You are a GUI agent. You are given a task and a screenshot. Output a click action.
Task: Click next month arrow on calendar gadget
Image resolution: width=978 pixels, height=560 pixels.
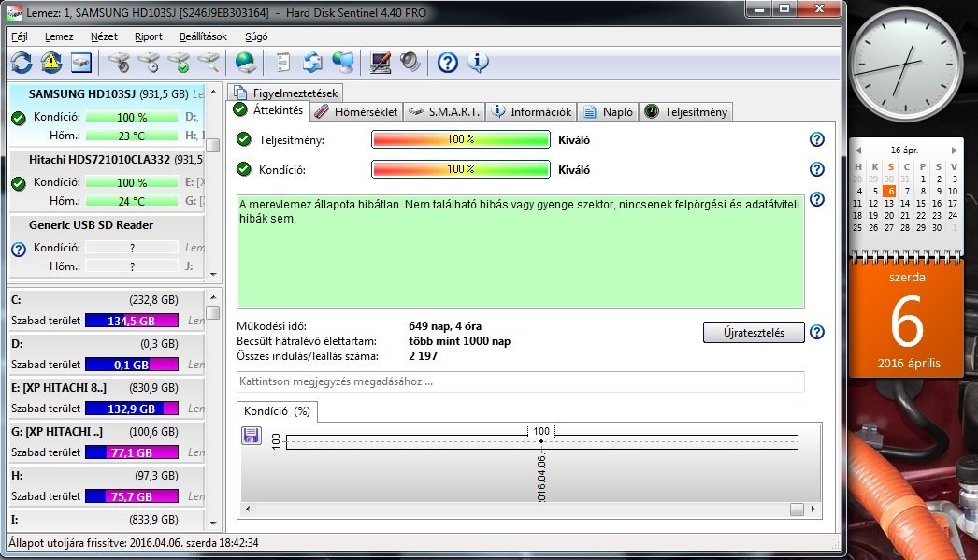[954, 151]
